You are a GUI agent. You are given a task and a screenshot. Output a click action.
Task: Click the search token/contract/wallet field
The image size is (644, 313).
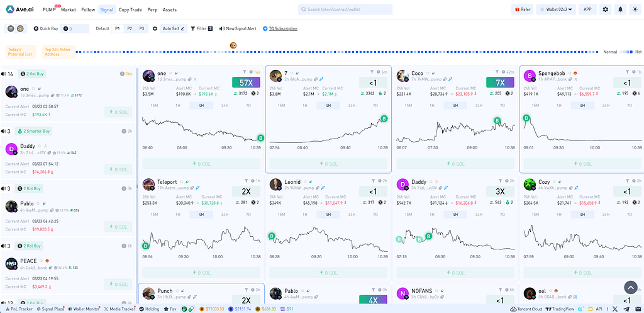point(345,9)
